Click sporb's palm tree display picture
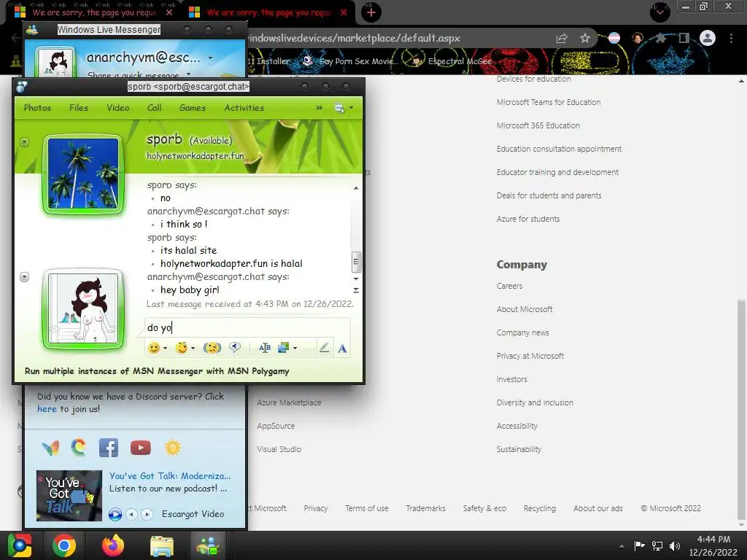 83,174
